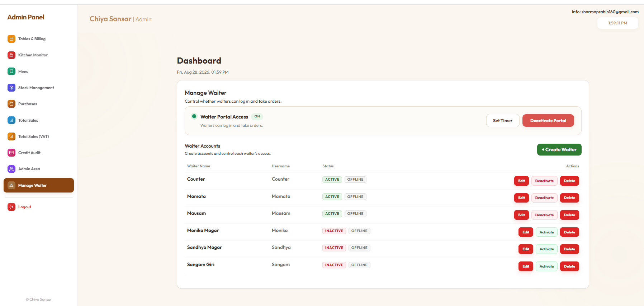
Task: Click the blue Total Sales chart icon
Action: pyautogui.click(x=11, y=120)
